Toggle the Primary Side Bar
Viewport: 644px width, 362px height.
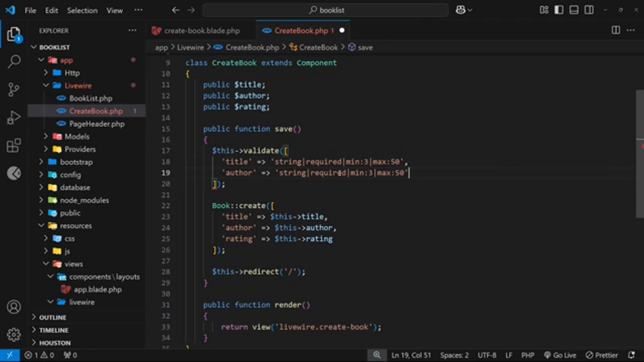tap(558, 10)
